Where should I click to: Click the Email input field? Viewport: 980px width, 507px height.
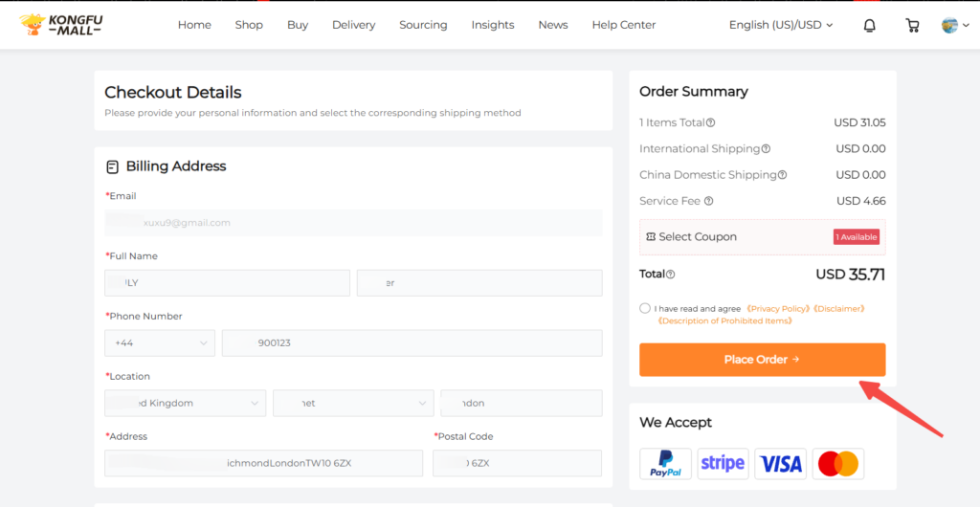pyautogui.click(x=353, y=223)
